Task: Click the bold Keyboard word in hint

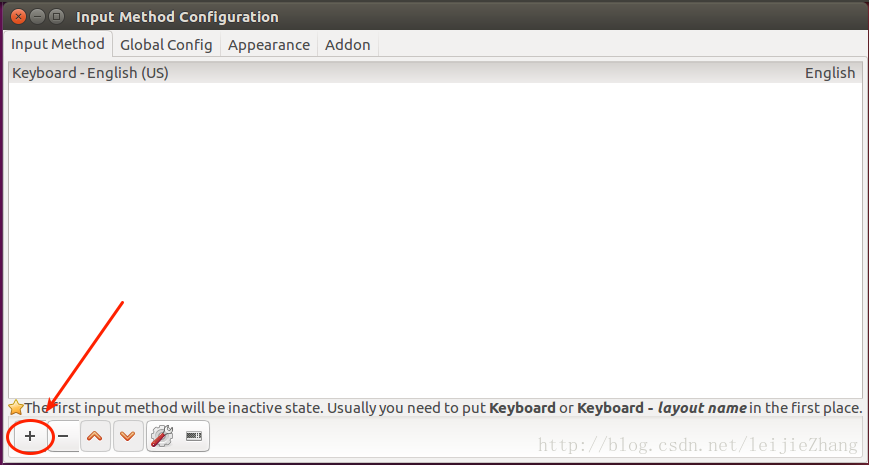Action: 521,408
